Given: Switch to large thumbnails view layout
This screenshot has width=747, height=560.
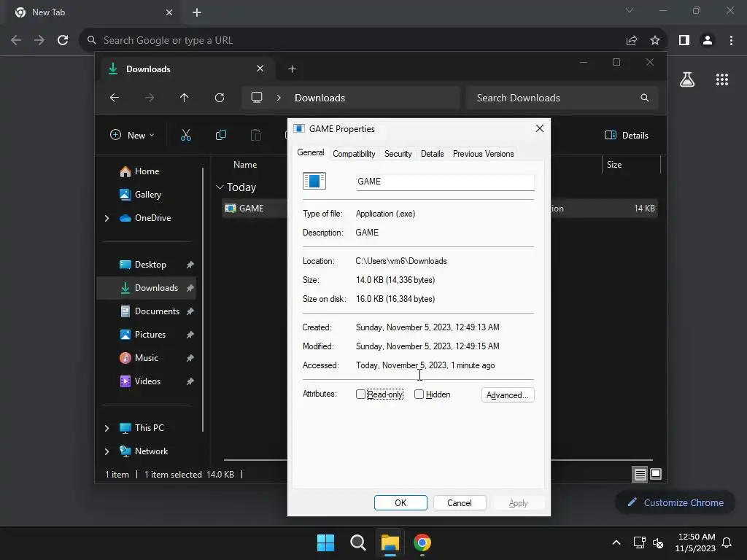Looking at the screenshot, I should click(x=656, y=474).
